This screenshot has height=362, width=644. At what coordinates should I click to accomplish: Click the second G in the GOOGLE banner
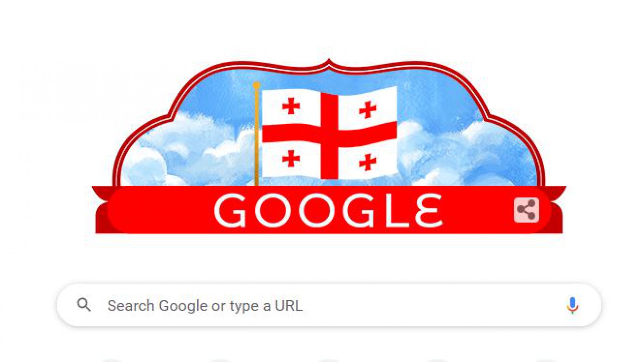[x=358, y=210]
